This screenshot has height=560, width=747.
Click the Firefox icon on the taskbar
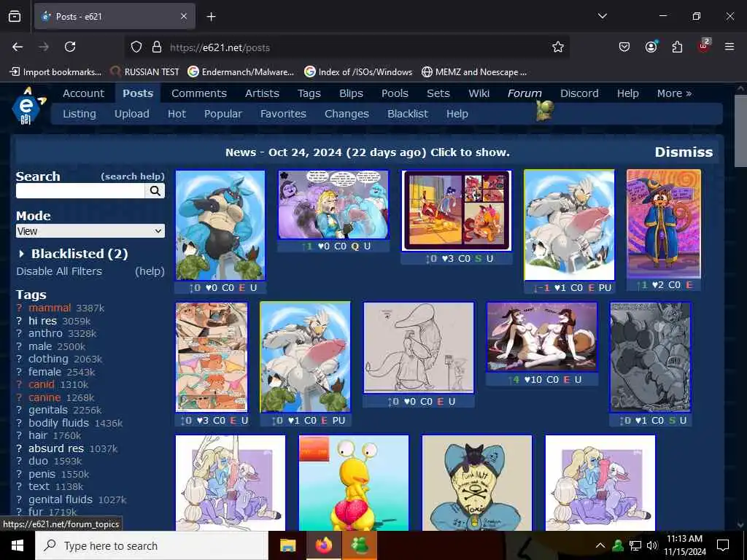pos(323,545)
